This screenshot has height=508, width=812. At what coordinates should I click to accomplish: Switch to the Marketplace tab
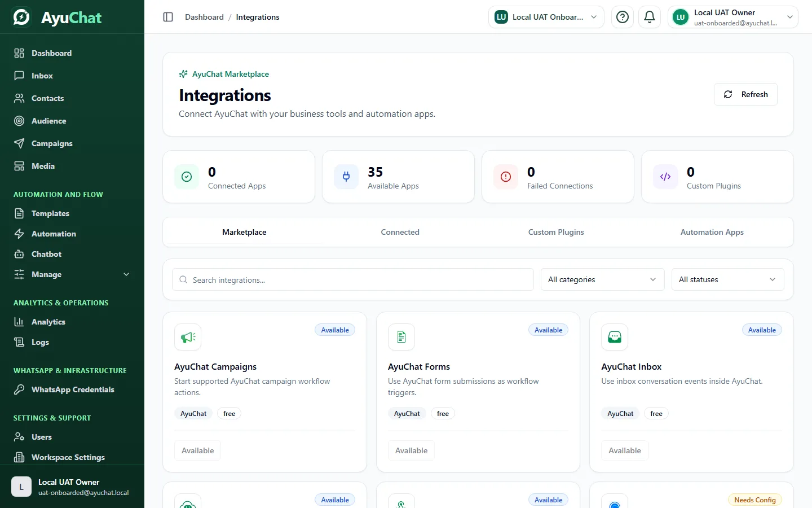[244, 232]
